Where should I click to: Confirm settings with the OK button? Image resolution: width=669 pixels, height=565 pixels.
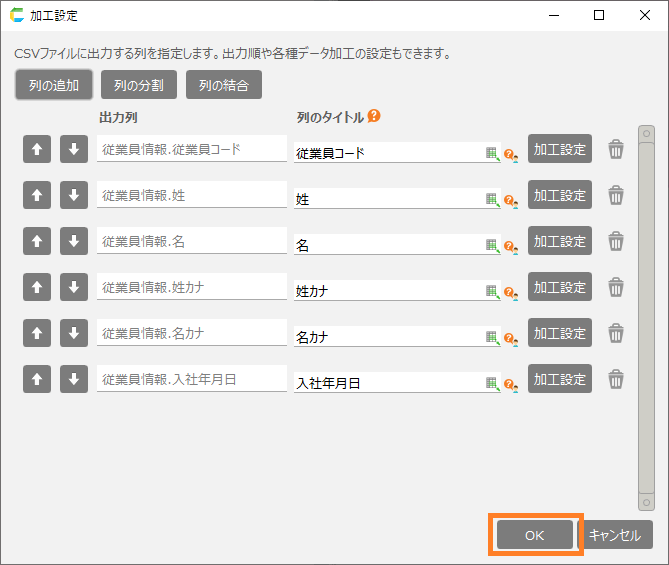pyautogui.click(x=534, y=535)
